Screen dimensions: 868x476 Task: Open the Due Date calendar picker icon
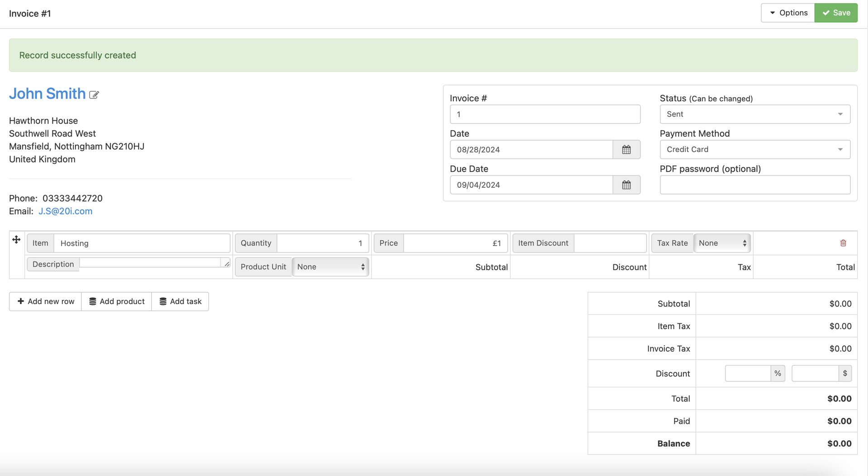(x=626, y=185)
